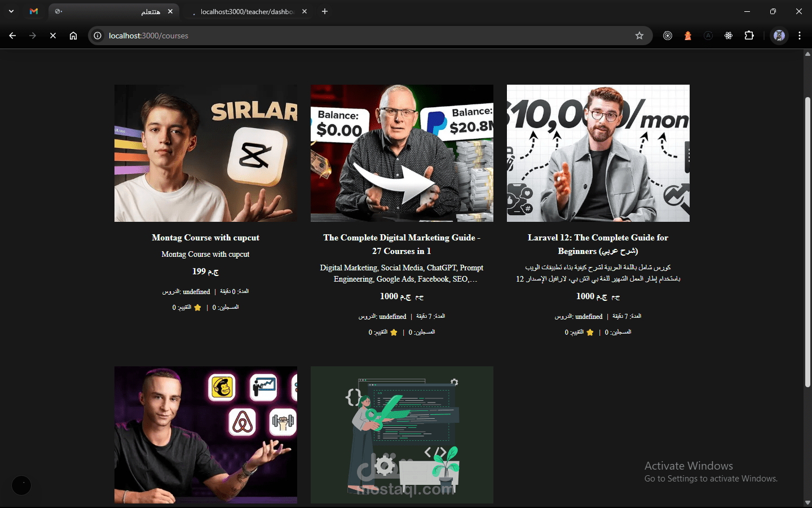Go to the browser home page
812x508 pixels.
pyautogui.click(x=73, y=36)
